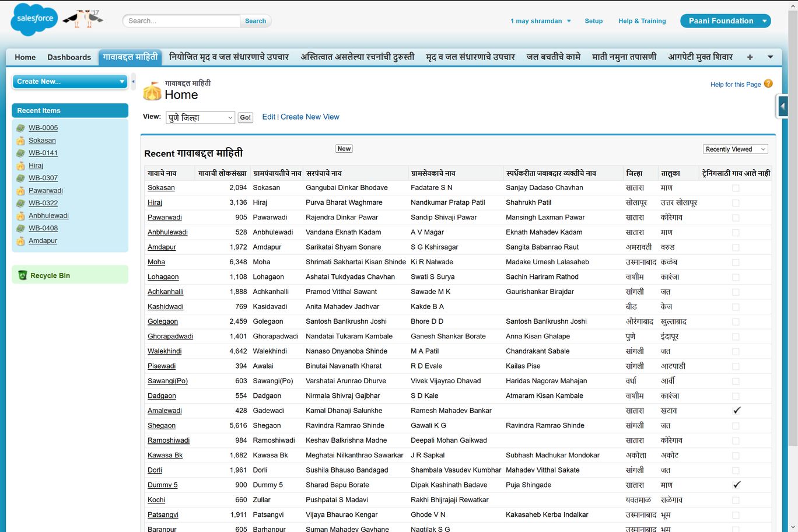Click the WB-0005 record icon in Recent Items

20,128
